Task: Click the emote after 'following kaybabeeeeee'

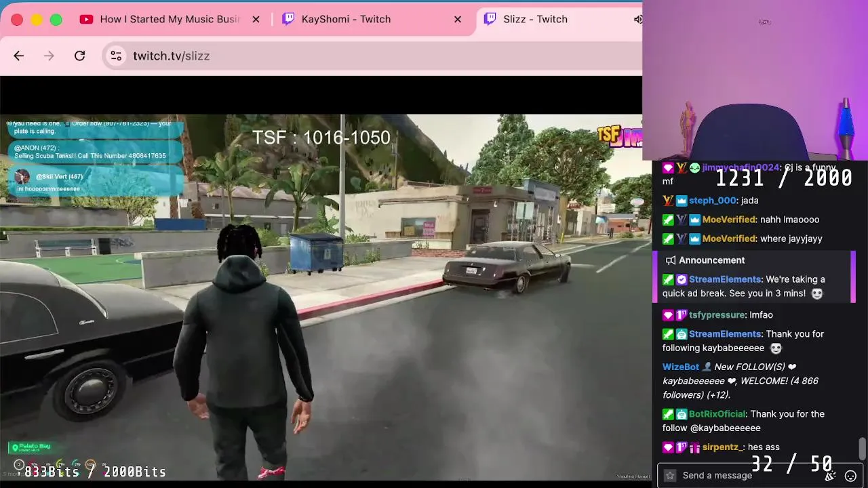Action: coord(776,348)
